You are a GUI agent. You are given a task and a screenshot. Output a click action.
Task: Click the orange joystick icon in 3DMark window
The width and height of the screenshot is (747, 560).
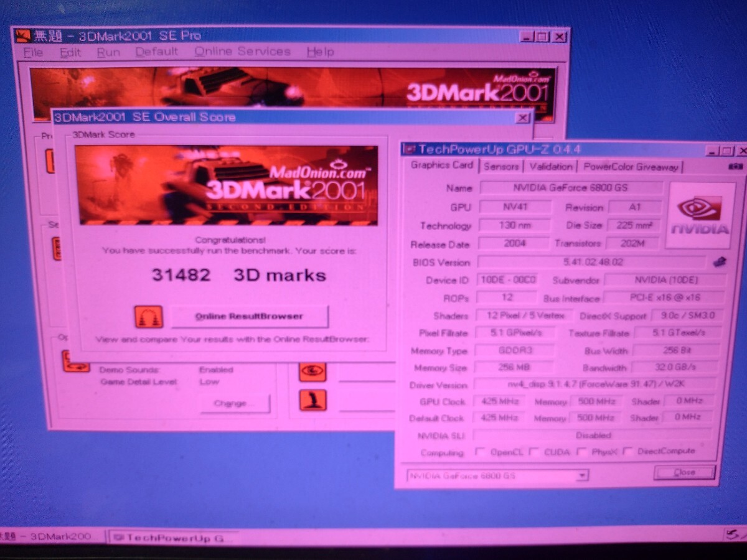click(312, 399)
